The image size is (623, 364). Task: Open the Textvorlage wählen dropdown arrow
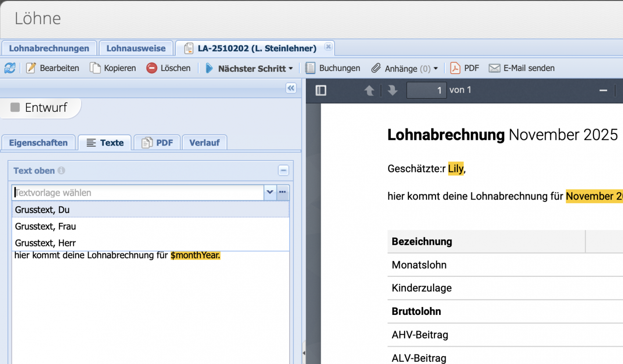(270, 192)
